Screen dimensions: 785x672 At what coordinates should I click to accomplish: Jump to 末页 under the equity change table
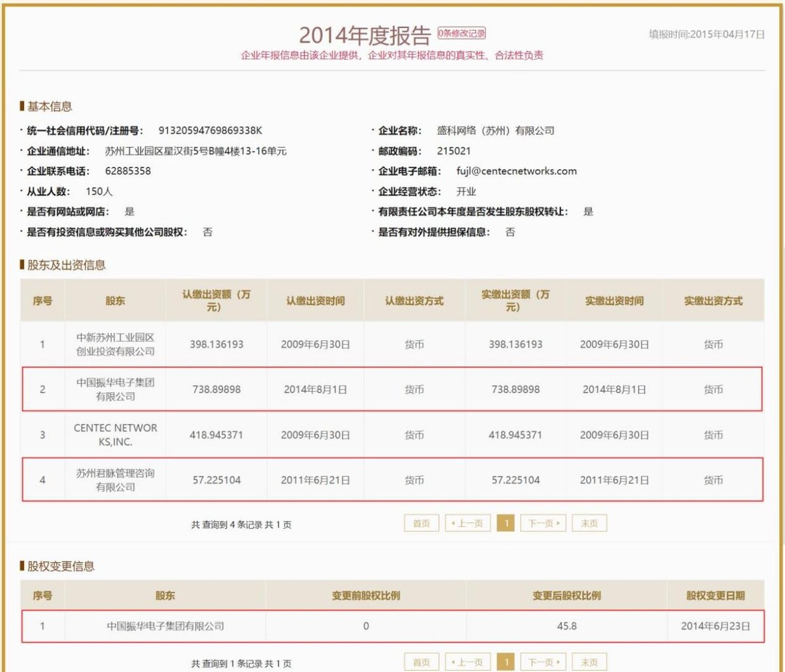(x=589, y=662)
